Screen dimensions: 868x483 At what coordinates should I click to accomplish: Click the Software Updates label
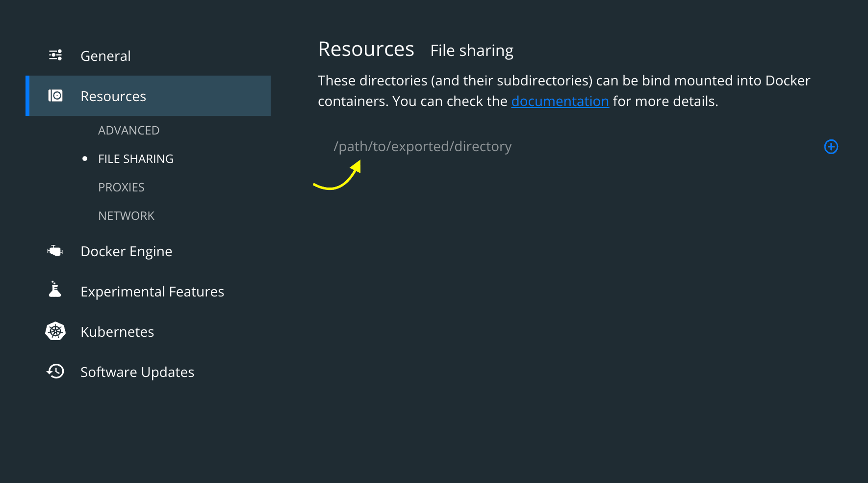pos(137,372)
